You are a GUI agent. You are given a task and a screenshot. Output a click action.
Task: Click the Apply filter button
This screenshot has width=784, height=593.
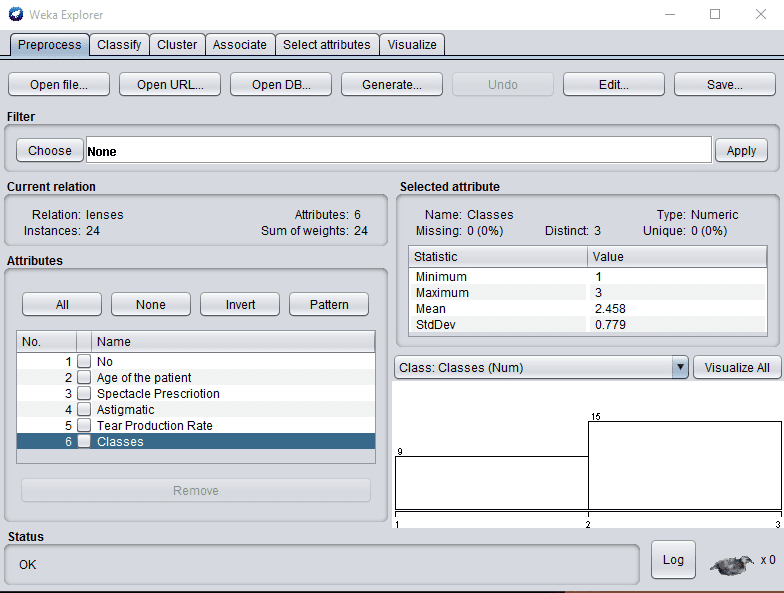(x=742, y=150)
